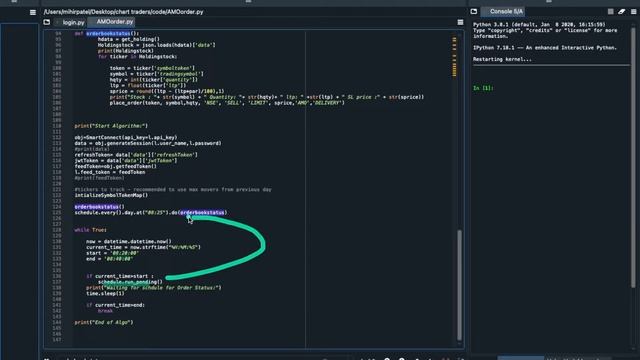640x360 pixels.
Task: Click the file path AMOorder.py text
Action: point(123,12)
